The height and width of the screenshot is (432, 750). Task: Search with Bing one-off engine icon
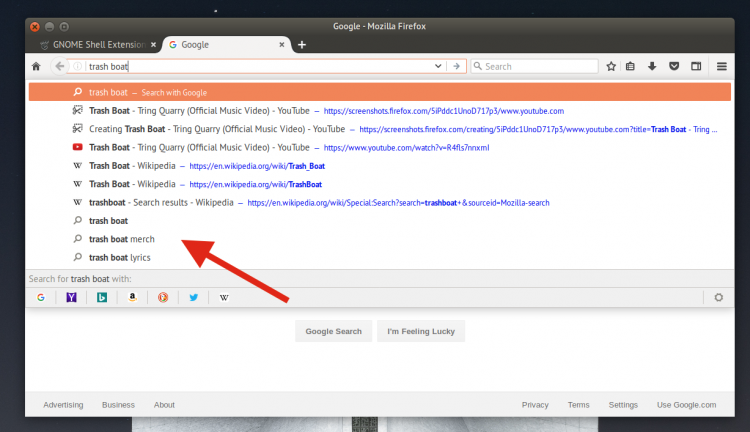point(102,298)
